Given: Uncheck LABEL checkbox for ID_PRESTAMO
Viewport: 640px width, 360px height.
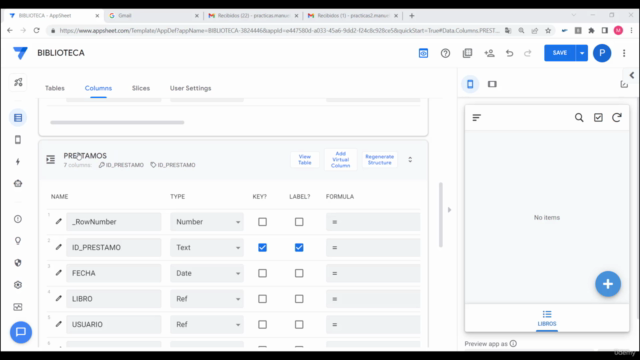Looking at the screenshot, I should (x=299, y=247).
